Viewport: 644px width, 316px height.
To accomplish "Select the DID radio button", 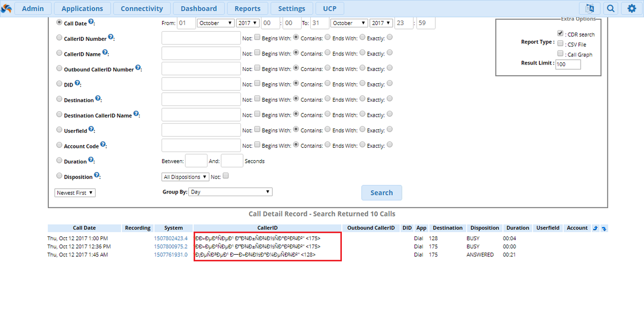I will (59, 84).
